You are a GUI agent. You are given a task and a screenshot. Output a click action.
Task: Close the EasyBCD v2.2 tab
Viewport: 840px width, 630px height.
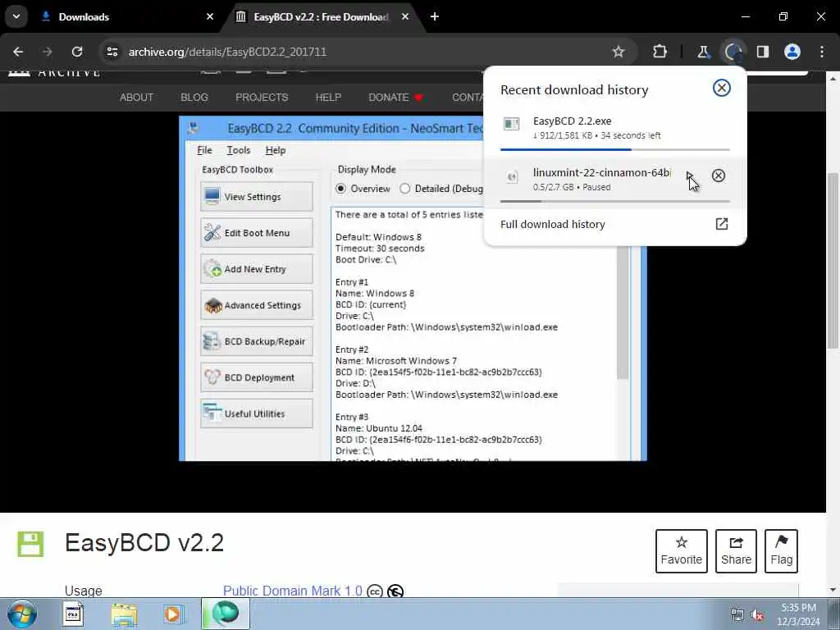point(405,17)
